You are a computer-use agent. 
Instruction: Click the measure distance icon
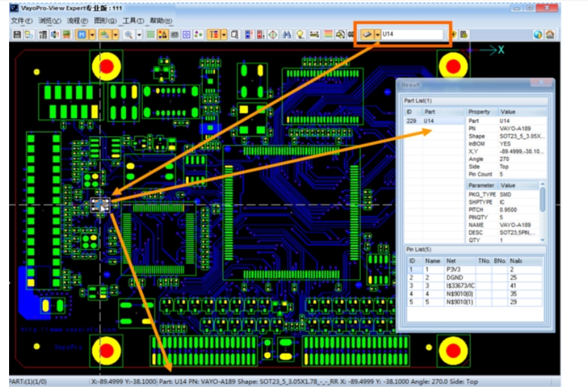(x=314, y=34)
